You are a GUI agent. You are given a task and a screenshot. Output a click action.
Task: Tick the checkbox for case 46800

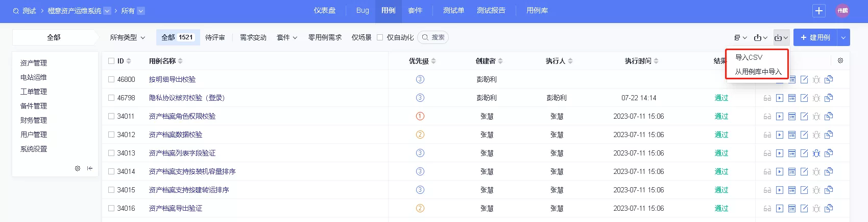tap(111, 79)
